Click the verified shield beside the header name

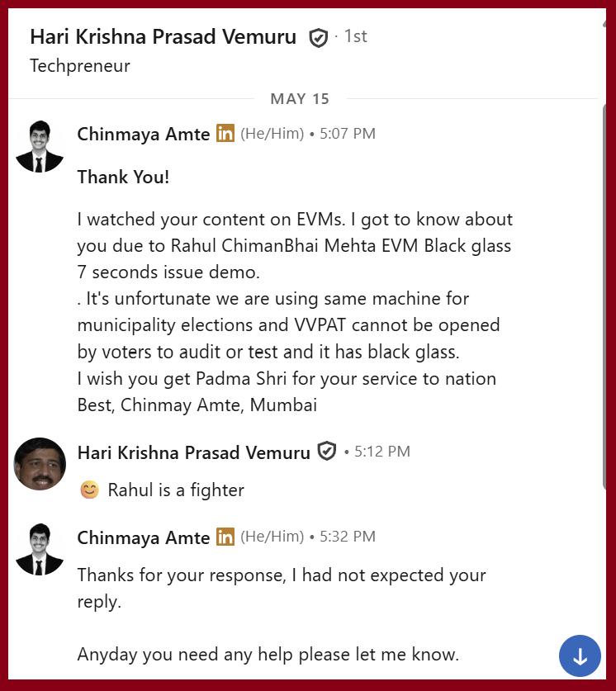tap(318, 37)
